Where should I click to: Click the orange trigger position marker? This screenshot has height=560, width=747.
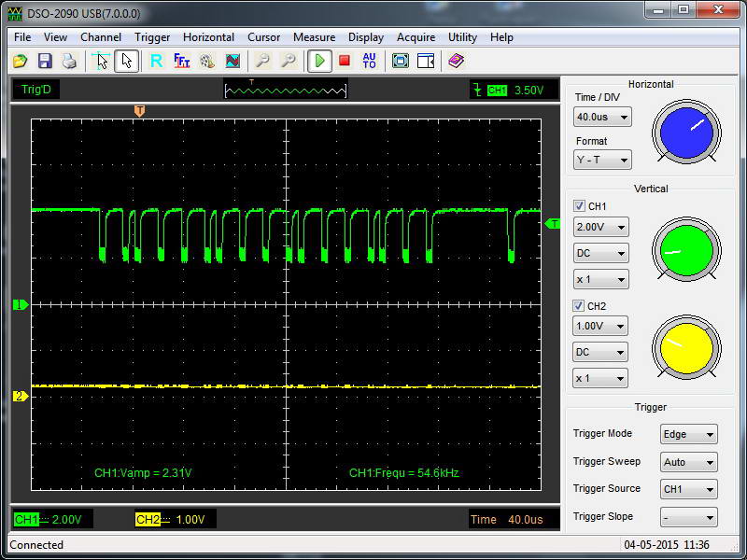pyautogui.click(x=139, y=111)
